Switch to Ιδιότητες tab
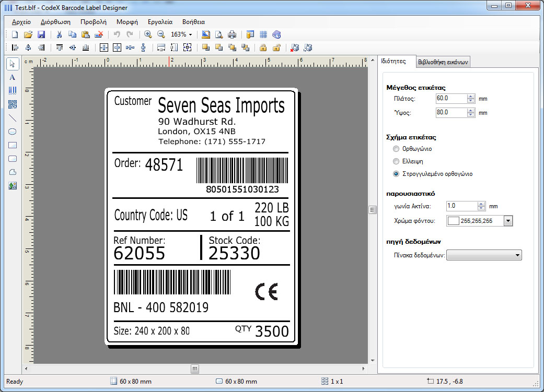The height and width of the screenshot is (392, 544). (393, 62)
